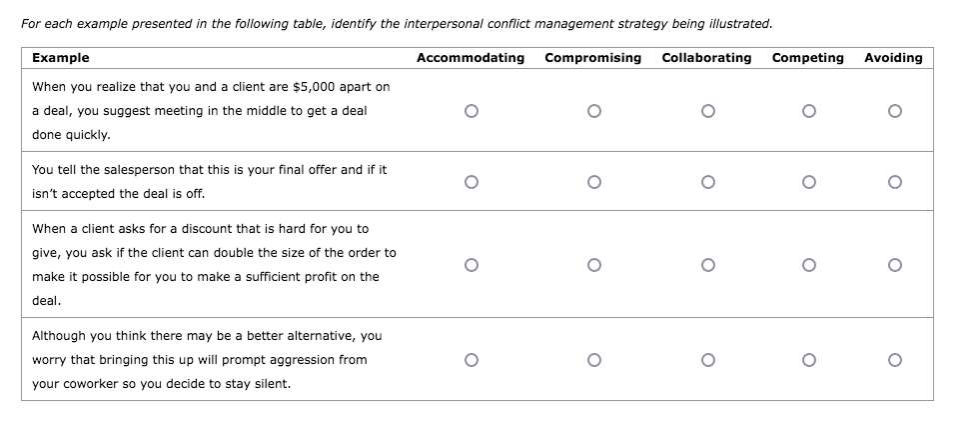The width and height of the screenshot is (980, 434).
Task: Choose Compromising for the stay silent example
Action: tap(593, 360)
